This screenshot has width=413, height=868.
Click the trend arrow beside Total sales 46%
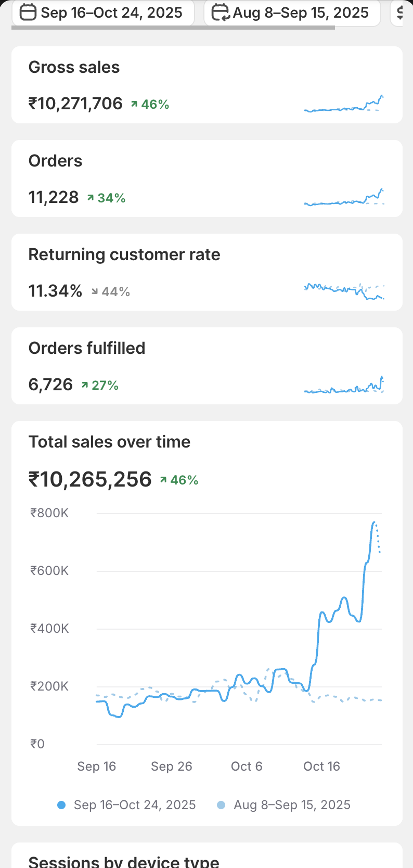tap(163, 480)
